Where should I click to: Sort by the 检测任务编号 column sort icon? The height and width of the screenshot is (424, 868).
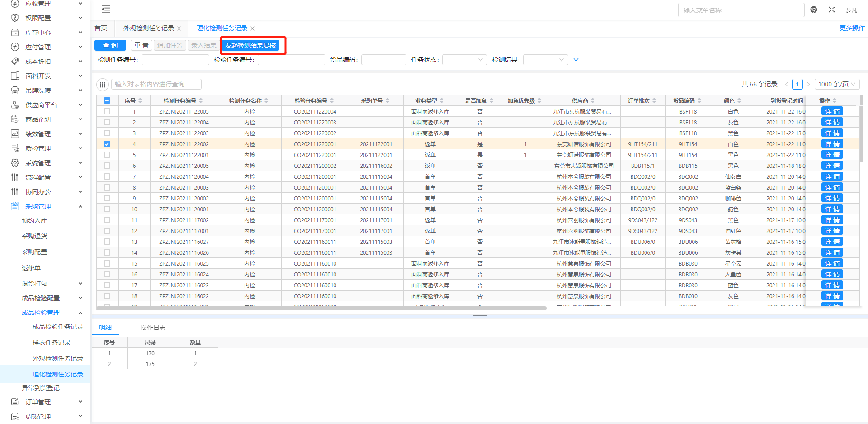tap(201, 100)
